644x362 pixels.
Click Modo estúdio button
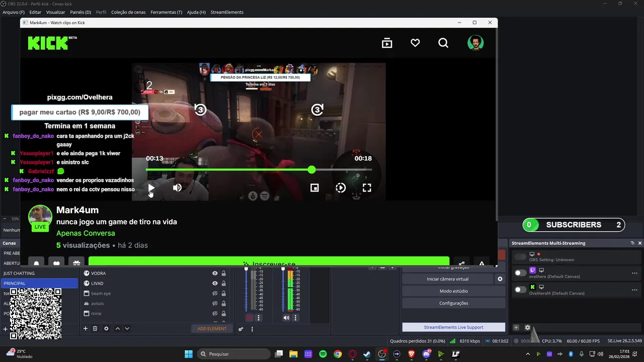tap(454, 291)
